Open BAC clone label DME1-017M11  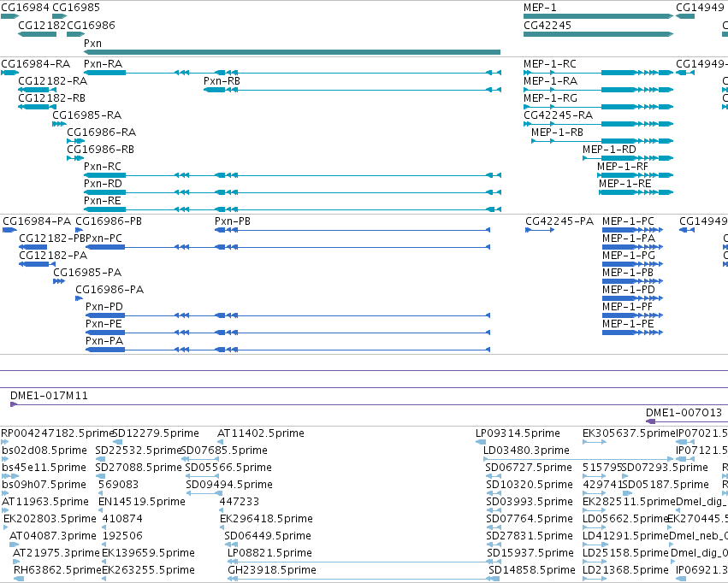point(49,396)
